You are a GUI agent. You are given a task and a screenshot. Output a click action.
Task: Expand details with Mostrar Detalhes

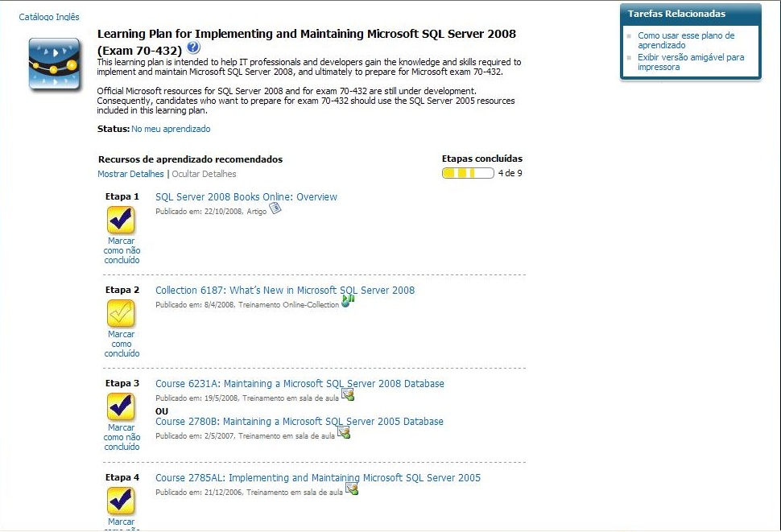[130, 174]
